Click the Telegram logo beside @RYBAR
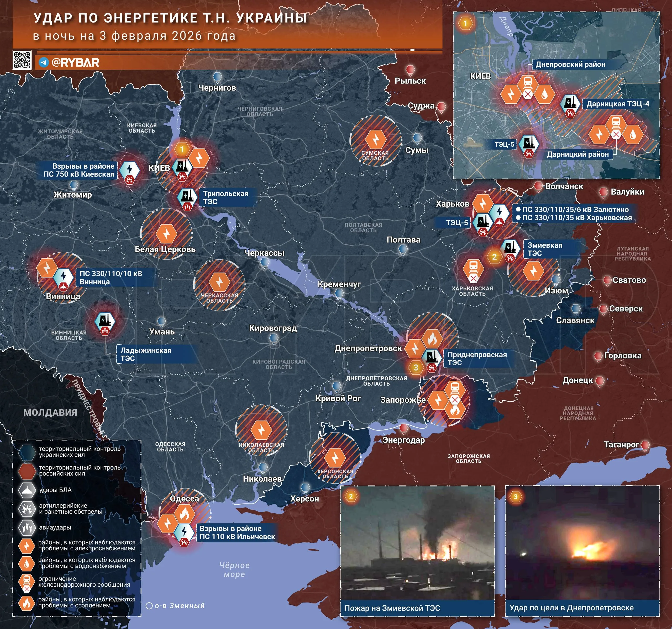This screenshot has width=672, height=629. (44, 62)
